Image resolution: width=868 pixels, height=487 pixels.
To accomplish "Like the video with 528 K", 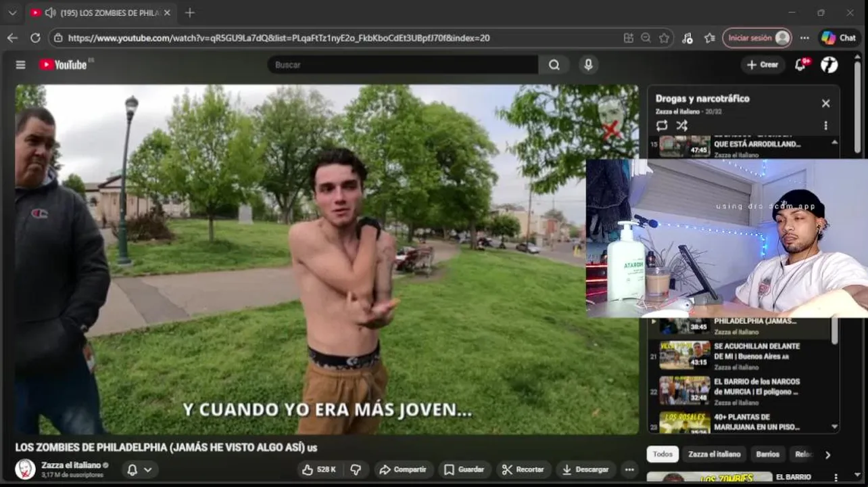I will click(320, 469).
